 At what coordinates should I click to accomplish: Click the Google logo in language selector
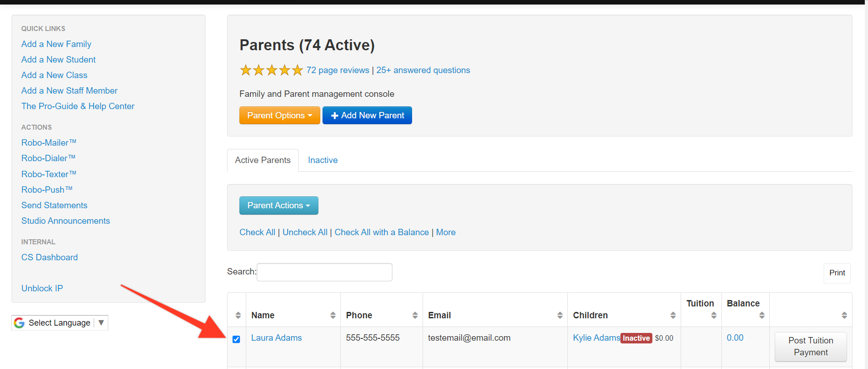coord(19,323)
